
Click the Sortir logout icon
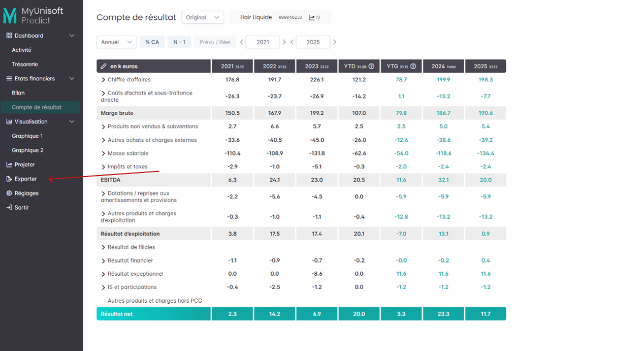[9, 207]
